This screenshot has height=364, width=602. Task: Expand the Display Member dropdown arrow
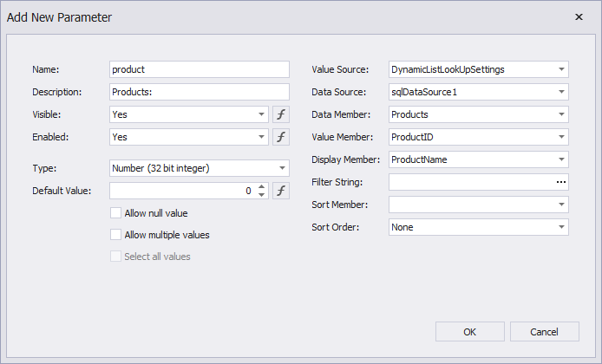coord(561,159)
